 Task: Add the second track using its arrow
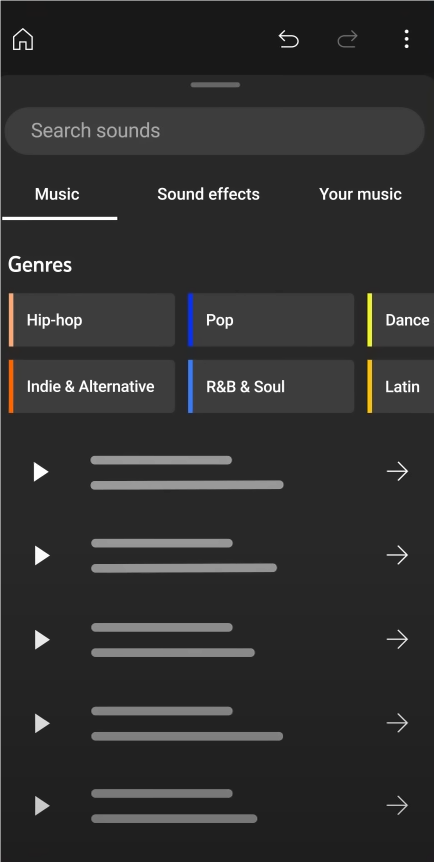tap(397, 555)
